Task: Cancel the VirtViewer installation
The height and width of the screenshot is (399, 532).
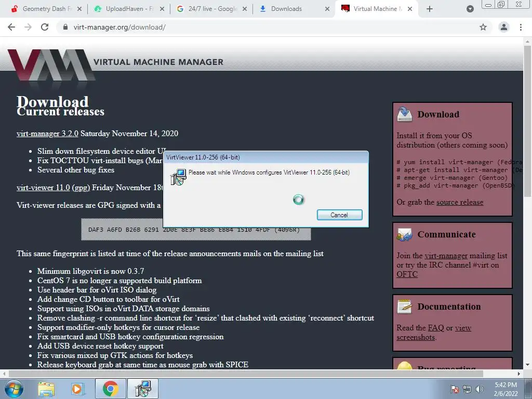Action: 339,215
